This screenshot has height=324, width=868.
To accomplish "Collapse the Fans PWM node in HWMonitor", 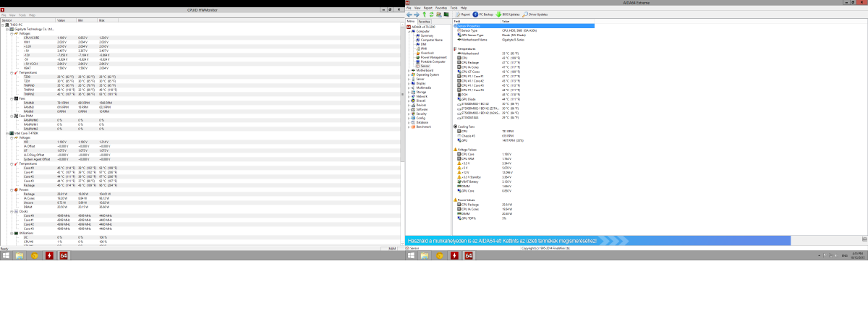I will [11, 116].
